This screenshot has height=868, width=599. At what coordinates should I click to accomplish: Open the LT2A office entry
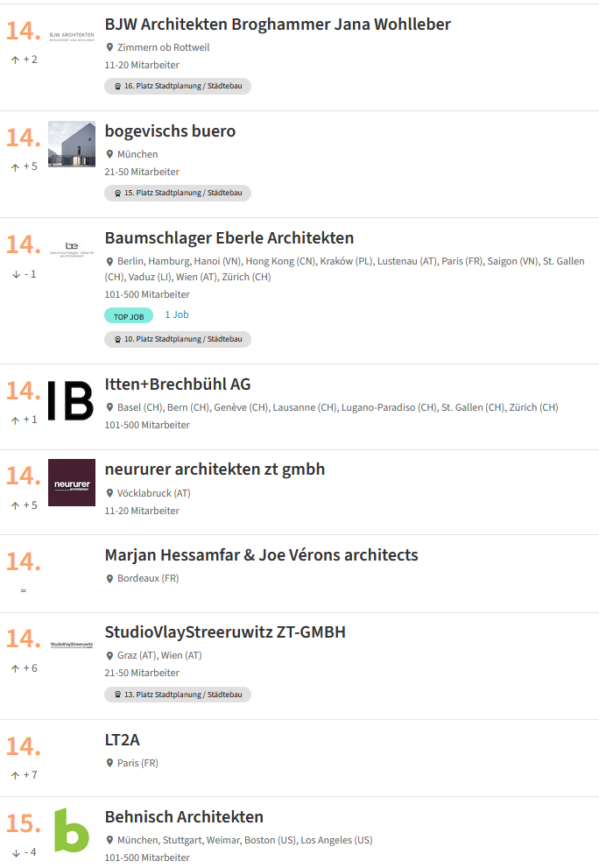click(123, 739)
